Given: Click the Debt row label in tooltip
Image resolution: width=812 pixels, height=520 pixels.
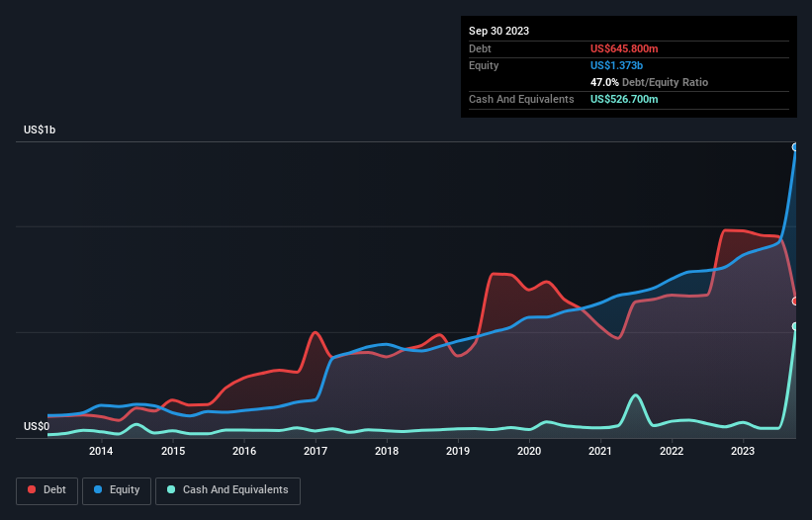Looking at the screenshot, I should 480,48.
